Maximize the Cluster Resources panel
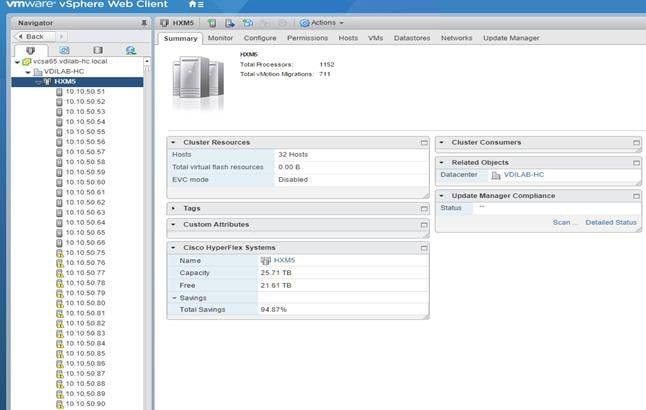The height and width of the screenshot is (410, 646). [424, 143]
